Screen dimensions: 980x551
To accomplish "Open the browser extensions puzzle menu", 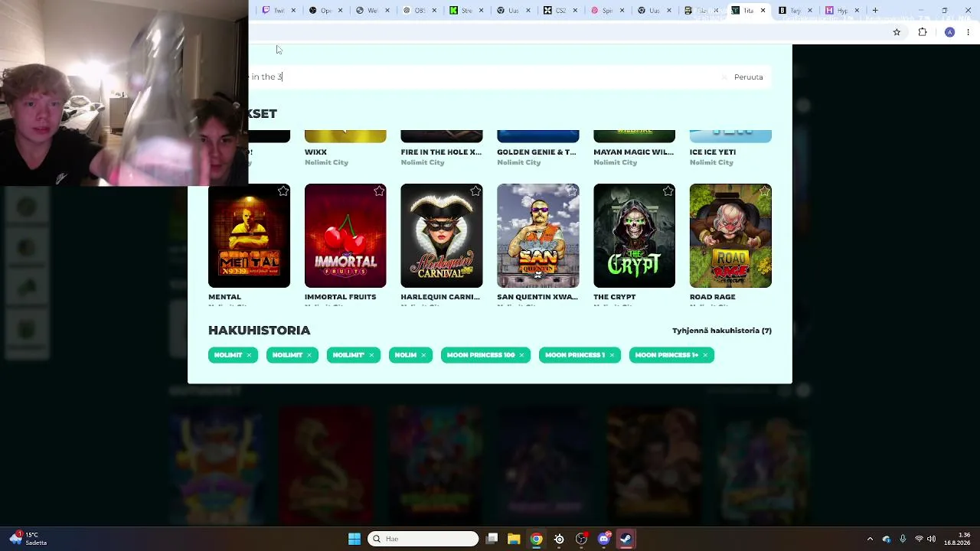I will click(923, 32).
